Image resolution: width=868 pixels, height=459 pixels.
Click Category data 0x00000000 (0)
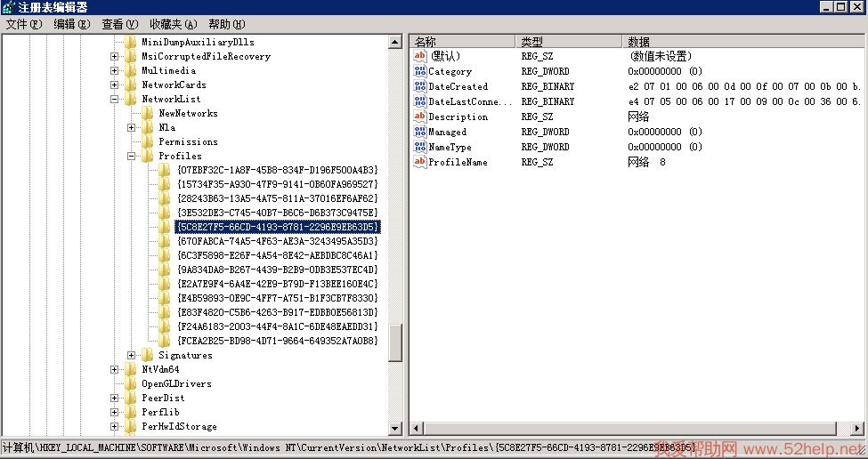click(x=665, y=71)
